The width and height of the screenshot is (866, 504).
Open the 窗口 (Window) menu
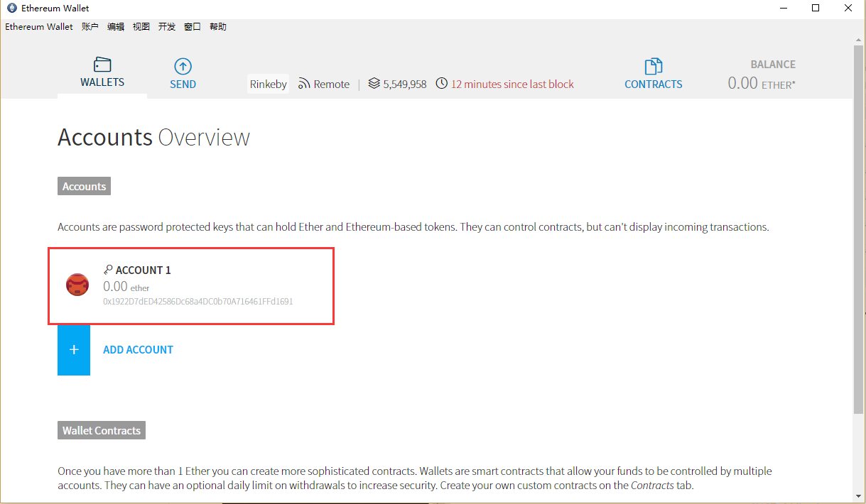(x=193, y=27)
